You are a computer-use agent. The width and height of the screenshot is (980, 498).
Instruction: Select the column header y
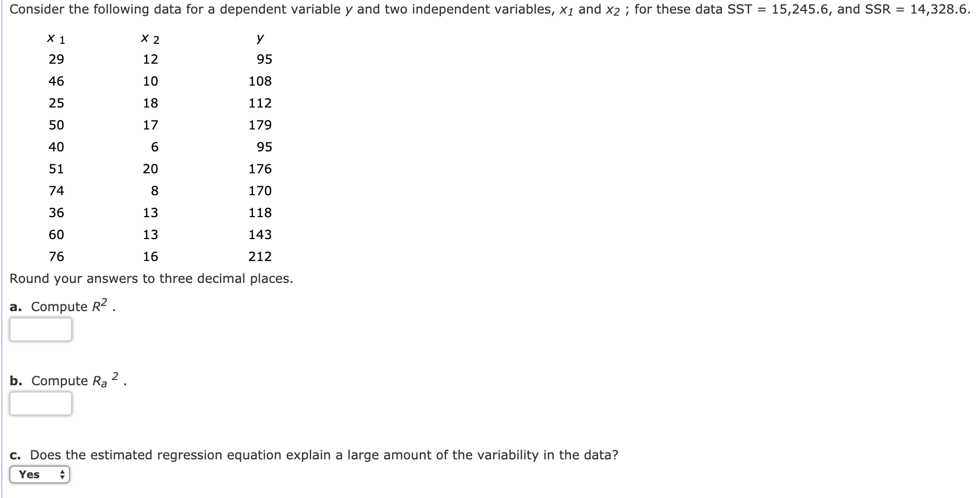pyautogui.click(x=261, y=38)
